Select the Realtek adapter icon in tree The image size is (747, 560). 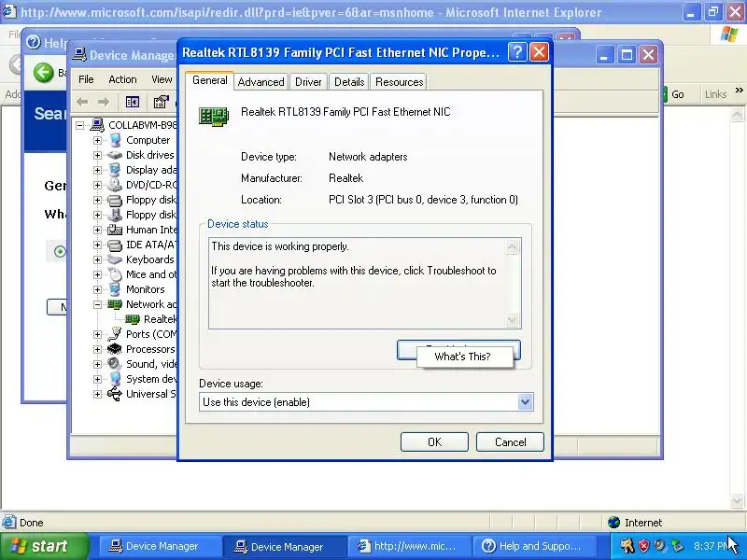tap(133, 319)
